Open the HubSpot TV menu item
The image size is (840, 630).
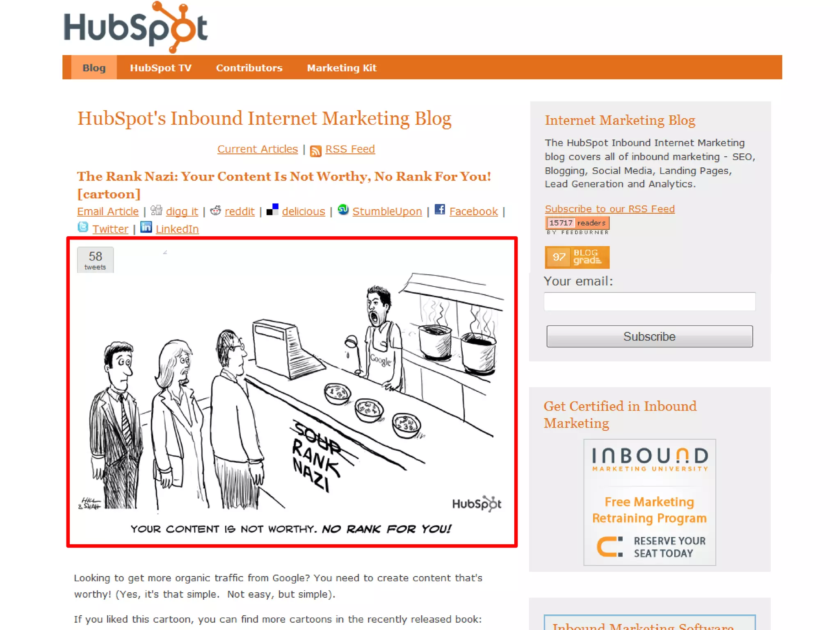[x=161, y=68]
